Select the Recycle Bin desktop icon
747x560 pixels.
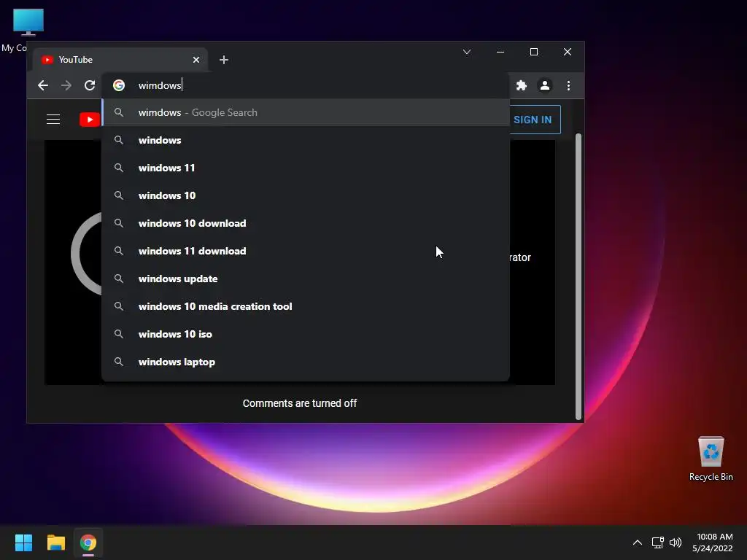click(x=711, y=459)
